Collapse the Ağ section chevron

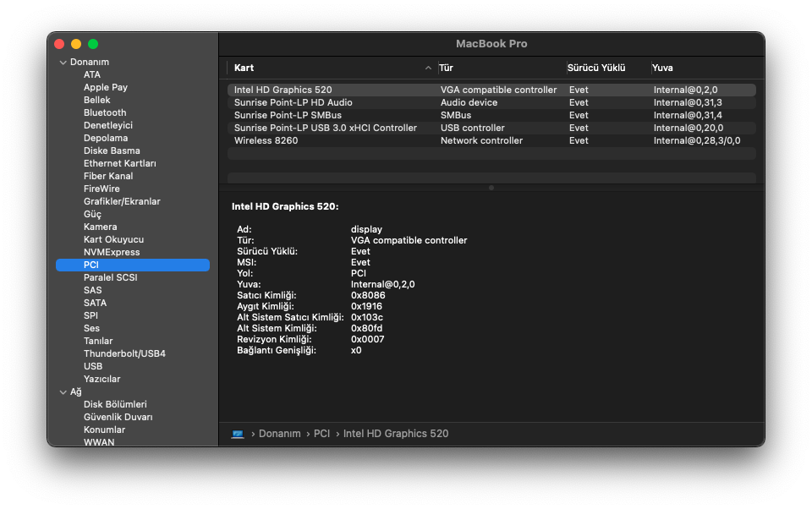click(x=63, y=392)
